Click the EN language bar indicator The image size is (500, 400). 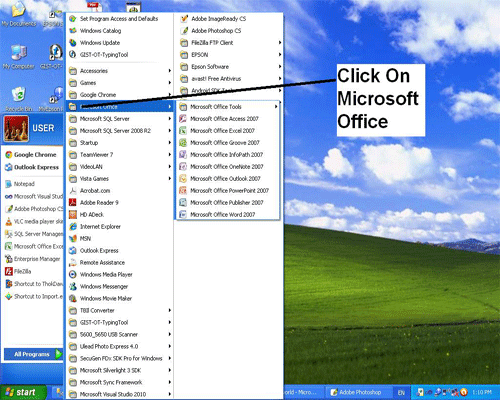(x=401, y=393)
